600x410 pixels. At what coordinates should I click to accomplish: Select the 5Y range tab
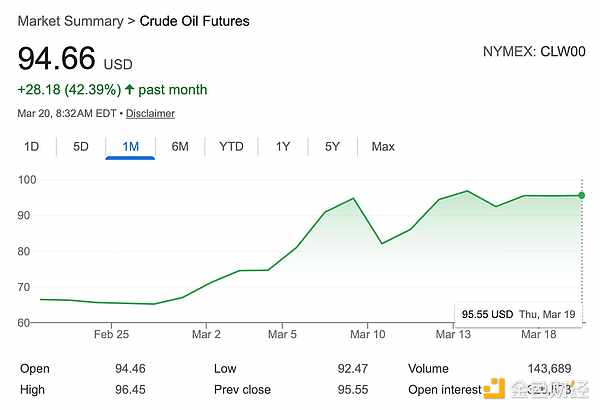tap(333, 147)
